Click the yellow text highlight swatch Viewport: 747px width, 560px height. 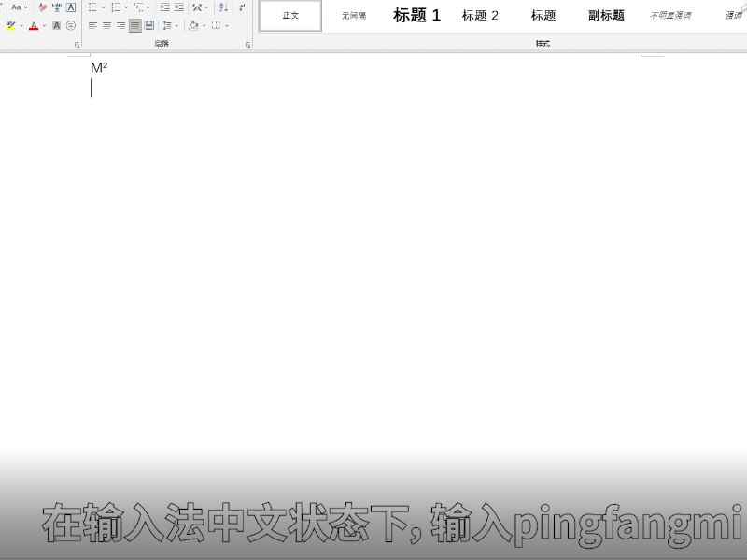click(x=9, y=29)
